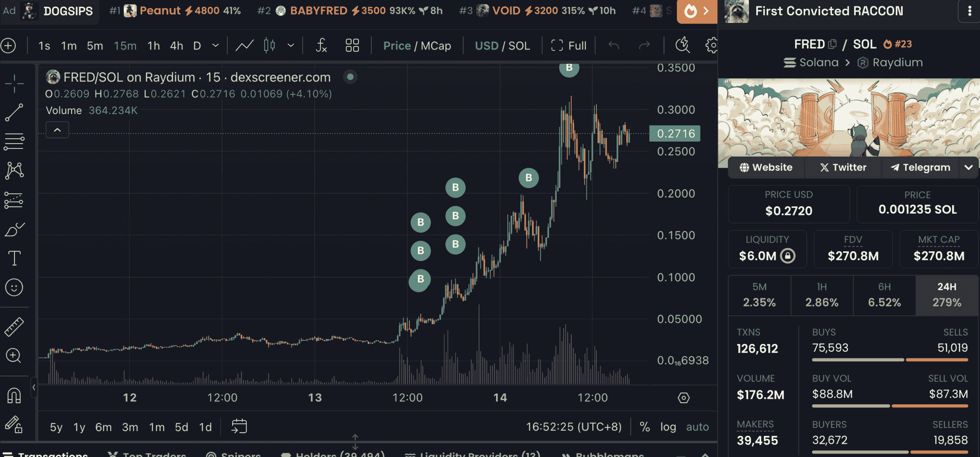
Task: Click the raccoon banner image
Action: tap(849, 118)
